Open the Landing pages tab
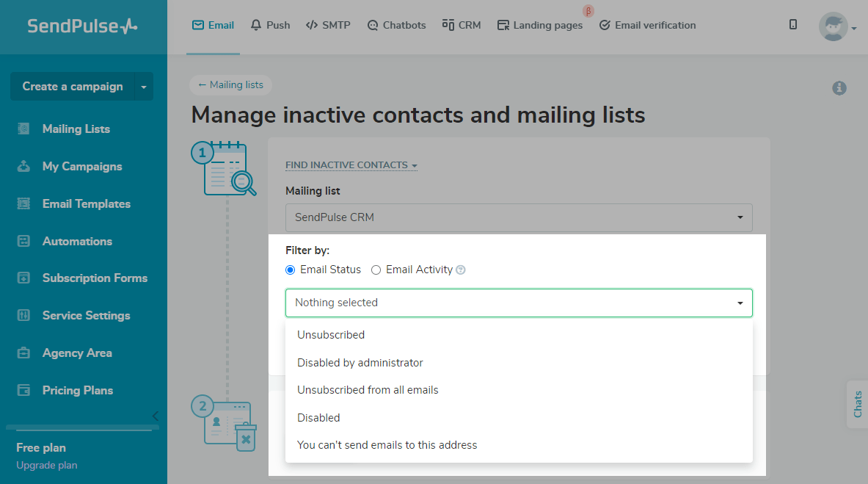Viewport: 868px width, 484px height. pyautogui.click(x=539, y=25)
